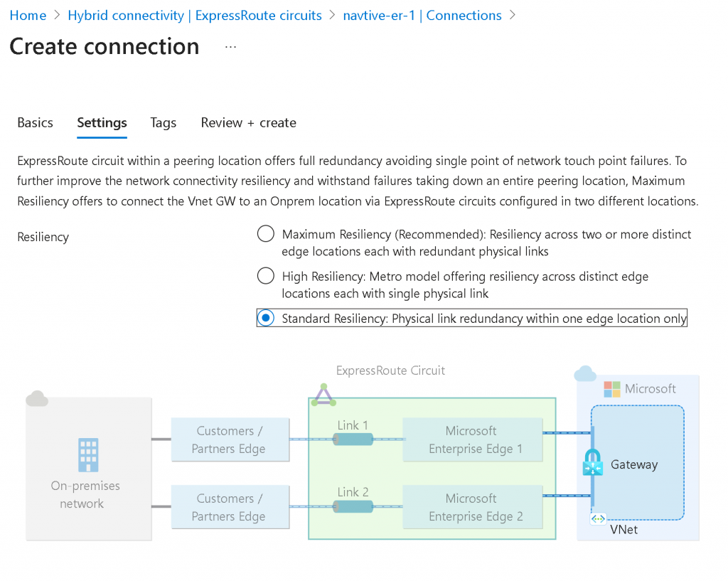Click the Gateway lock icon
The width and height of the screenshot is (728, 581).
point(592,463)
